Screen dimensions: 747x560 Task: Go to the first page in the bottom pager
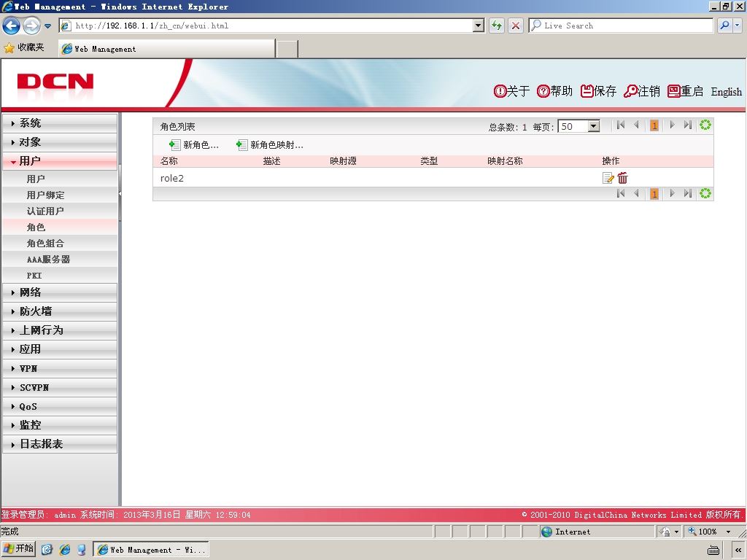click(x=620, y=193)
